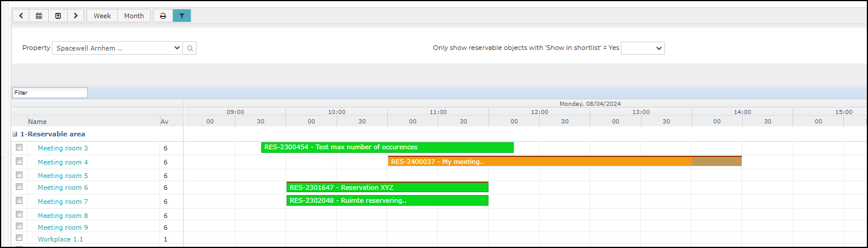Tick the Meeting room 7 checkbox
This screenshot has width=868, height=248.
coord(19,200)
